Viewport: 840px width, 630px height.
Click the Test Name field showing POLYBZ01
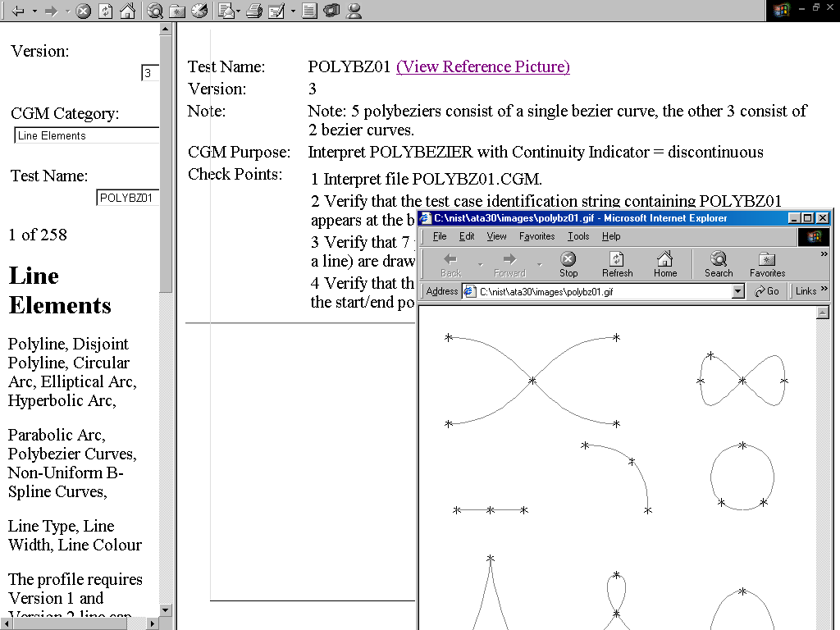pyautogui.click(x=127, y=198)
